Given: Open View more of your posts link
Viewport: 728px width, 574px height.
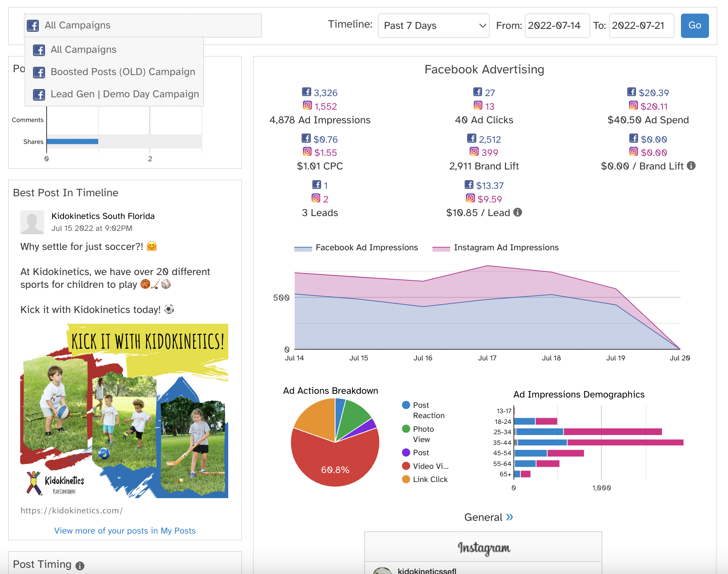Looking at the screenshot, I should [125, 531].
